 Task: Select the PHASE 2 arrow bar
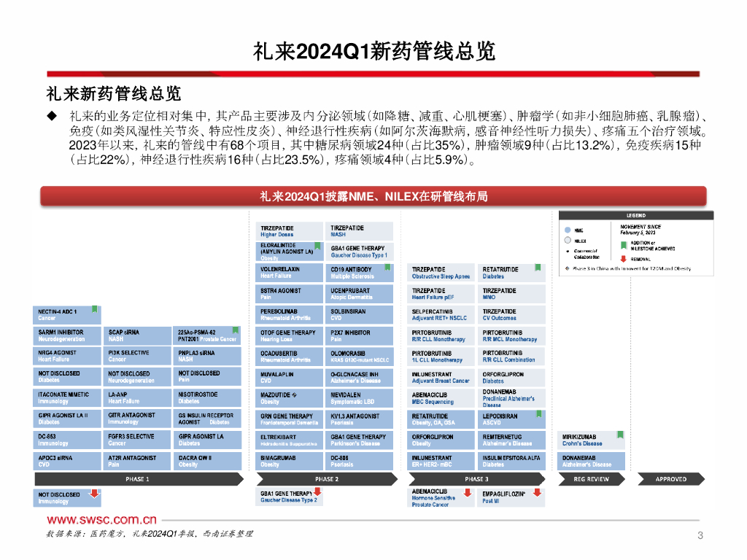[x=326, y=479]
